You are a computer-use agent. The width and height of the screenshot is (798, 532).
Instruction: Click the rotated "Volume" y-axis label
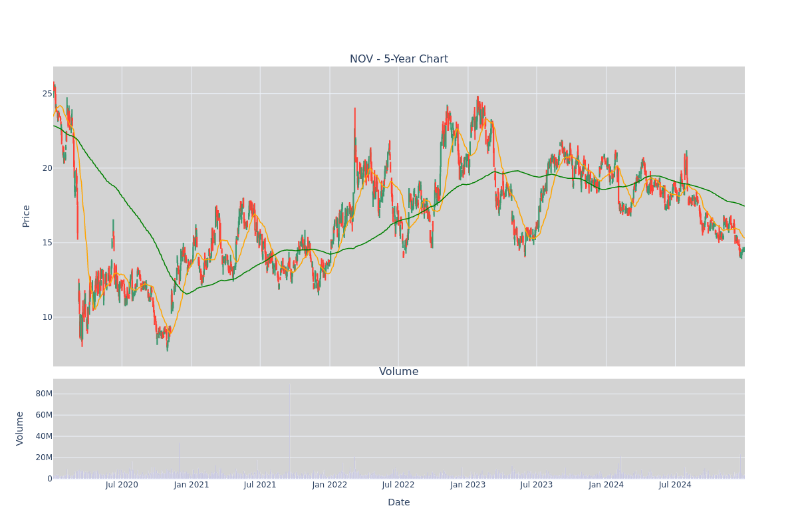[x=20, y=428]
